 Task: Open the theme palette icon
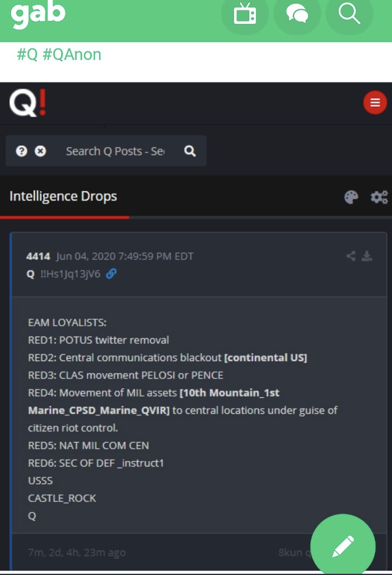352,197
